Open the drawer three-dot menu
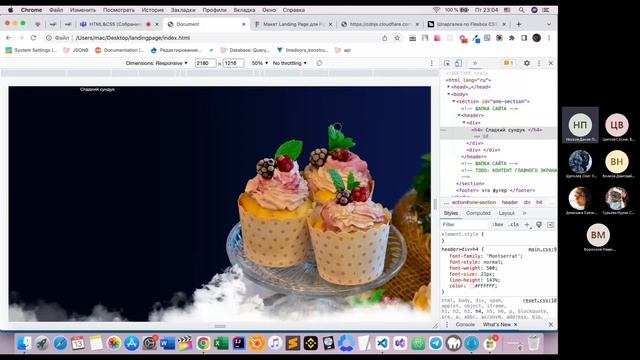This screenshot has height=360, width=640. [x=447, y=324]
